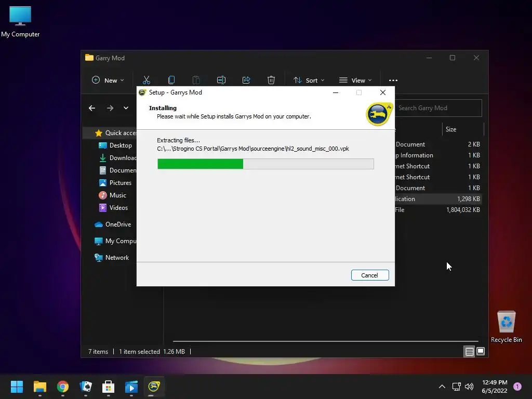Viewport: 532px width, 399px height.
Task: Select My Computer in the navigation pane
Action: tap(115, 241)
